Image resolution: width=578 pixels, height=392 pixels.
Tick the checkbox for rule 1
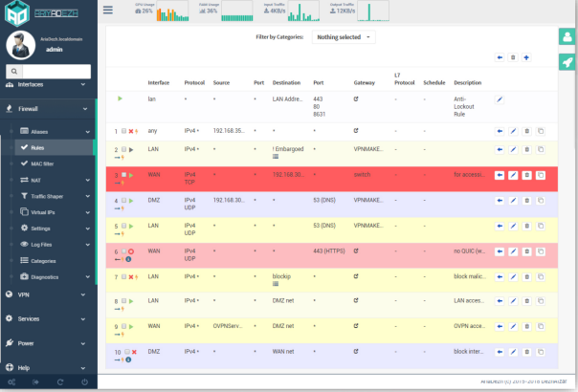pyautogui.click(x=123, y=131)
